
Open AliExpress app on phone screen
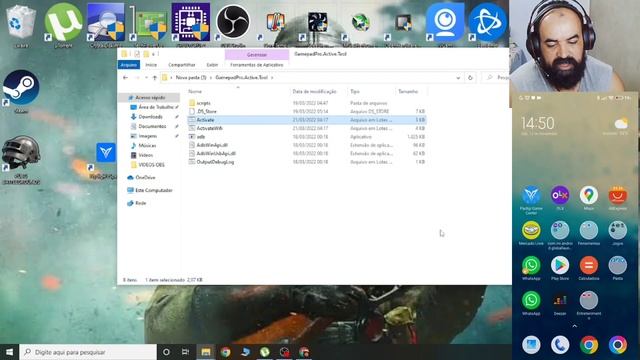618,198
